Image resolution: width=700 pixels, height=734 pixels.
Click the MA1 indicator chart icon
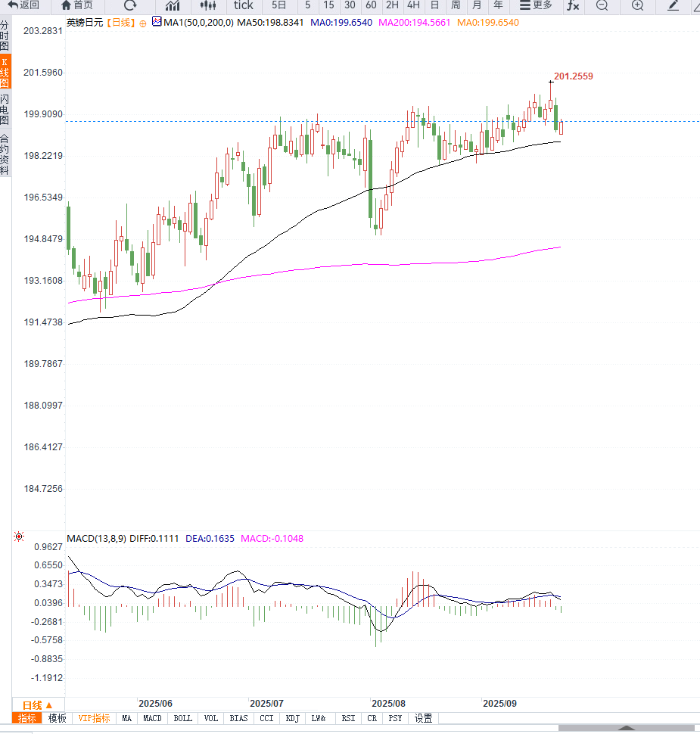157,21
